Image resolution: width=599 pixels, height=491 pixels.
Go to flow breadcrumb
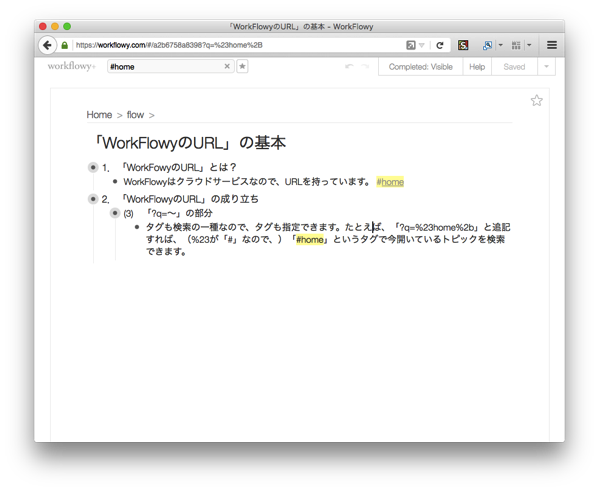pos(135,115)
